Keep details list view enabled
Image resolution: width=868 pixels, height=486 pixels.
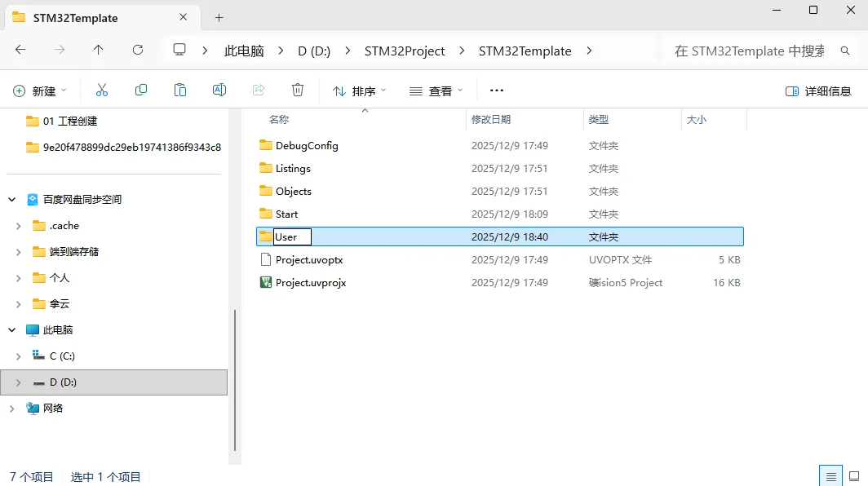[x=830, y=475]
